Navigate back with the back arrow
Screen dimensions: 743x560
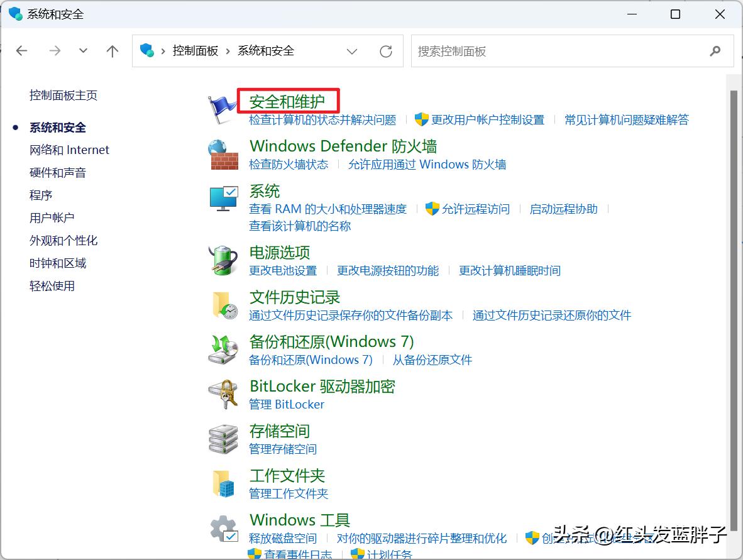[x=21, y=52]
